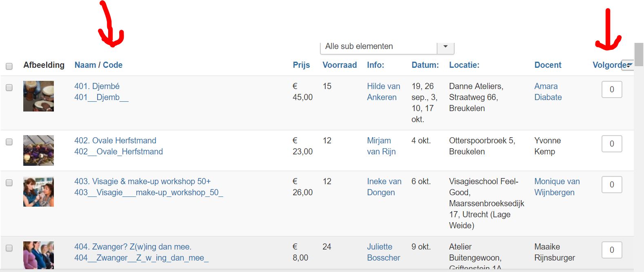Screen dimensions: 644x272
Task: Select the 401. Djembé row checkbox
Action: click(9, 87)
